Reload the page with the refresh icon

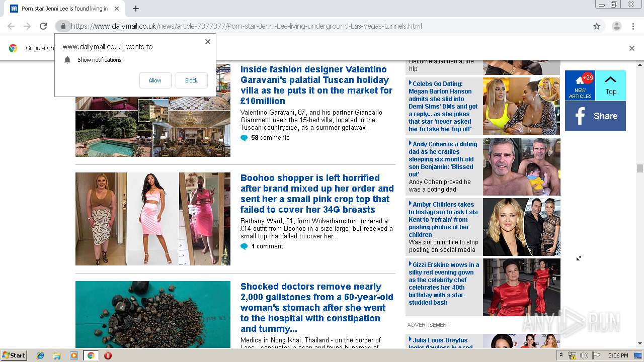coord(43,26)
